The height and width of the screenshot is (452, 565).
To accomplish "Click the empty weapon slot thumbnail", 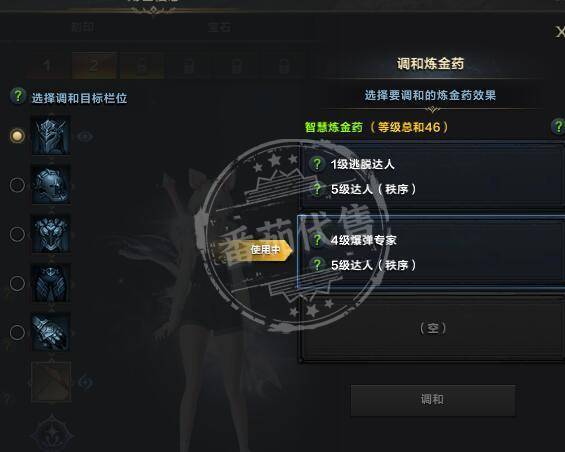I will [51, 382].
